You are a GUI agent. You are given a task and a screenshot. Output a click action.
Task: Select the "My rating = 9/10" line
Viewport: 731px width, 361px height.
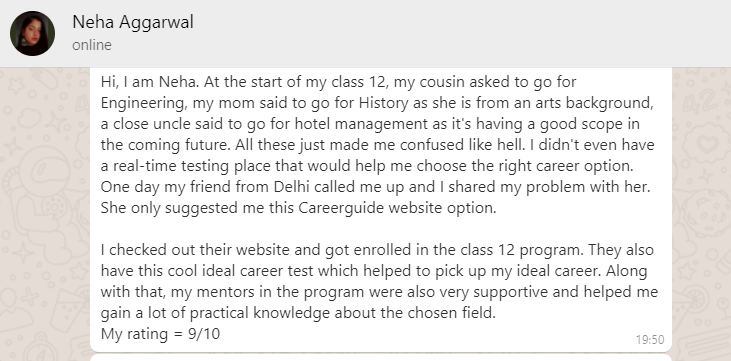[x=160, y=334]
